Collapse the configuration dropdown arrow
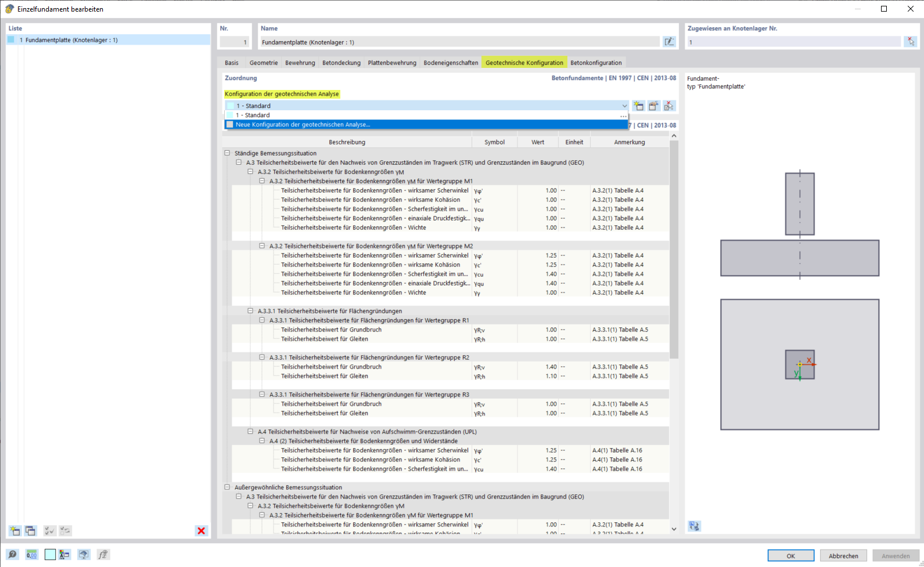Screen dimensions: 924x567 (x=624, y=106)
